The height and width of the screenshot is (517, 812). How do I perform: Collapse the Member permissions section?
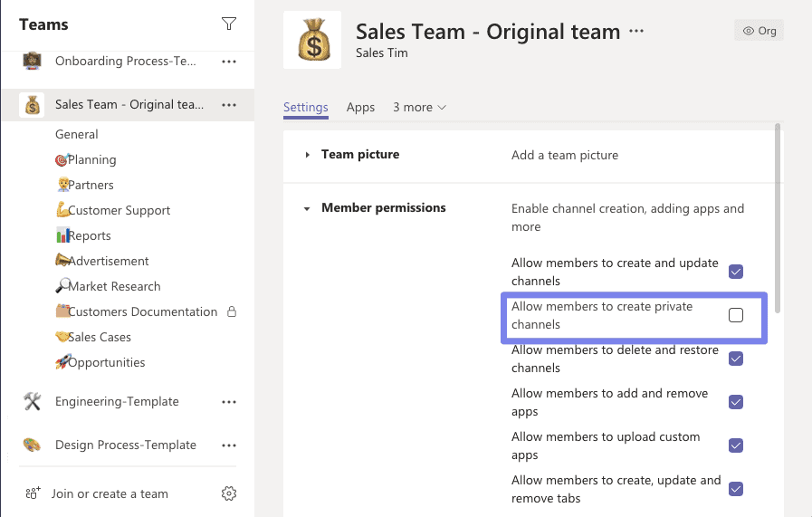[x=307, y=209]
